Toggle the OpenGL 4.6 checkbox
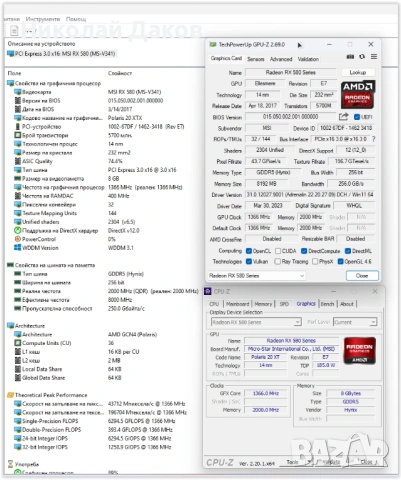401x480 pixels. 340,262
